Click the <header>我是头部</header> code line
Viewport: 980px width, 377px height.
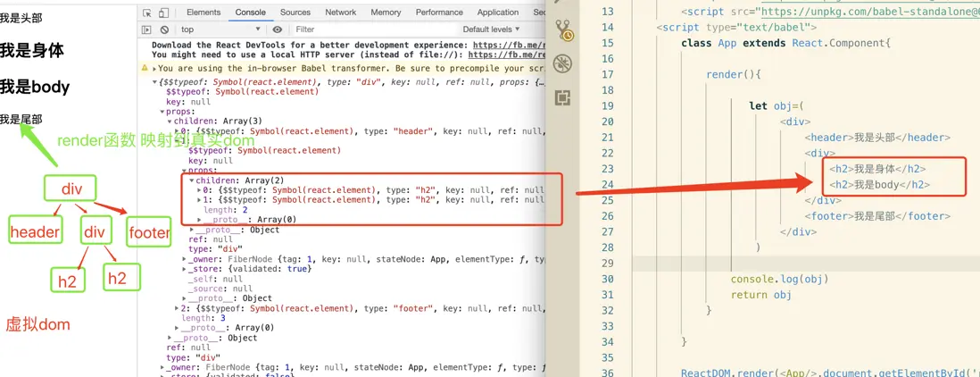click(876, 138)
